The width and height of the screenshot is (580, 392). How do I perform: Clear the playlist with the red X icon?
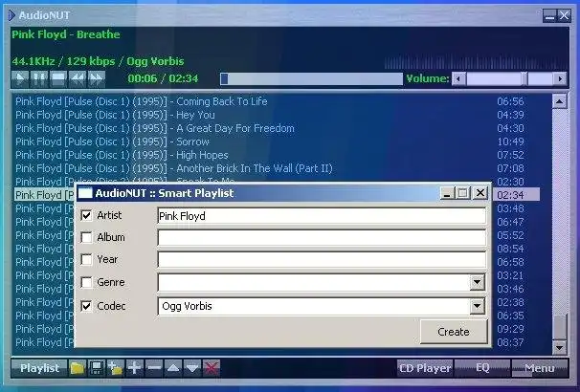pyautogui.click(x=212, y=368)
